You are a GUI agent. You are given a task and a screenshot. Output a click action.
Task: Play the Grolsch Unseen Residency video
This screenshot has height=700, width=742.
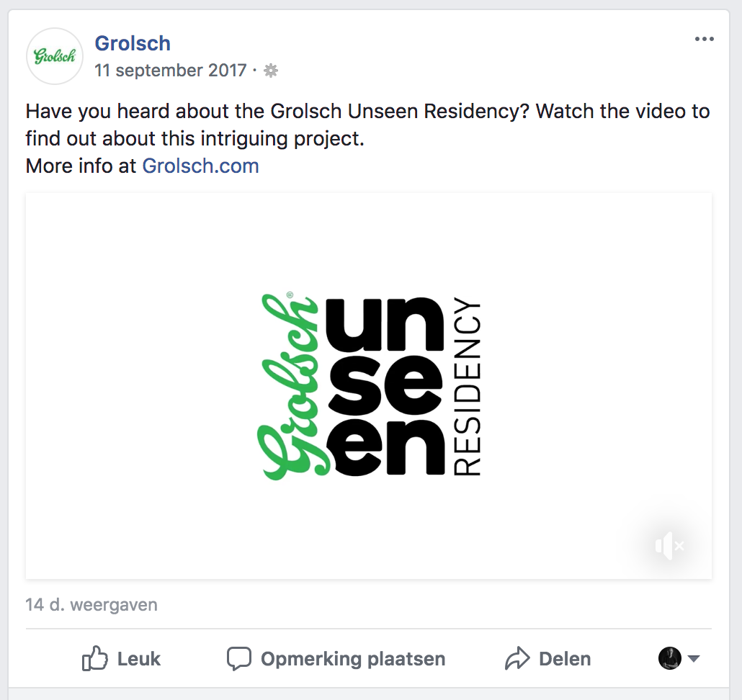(x=369, y=385)
